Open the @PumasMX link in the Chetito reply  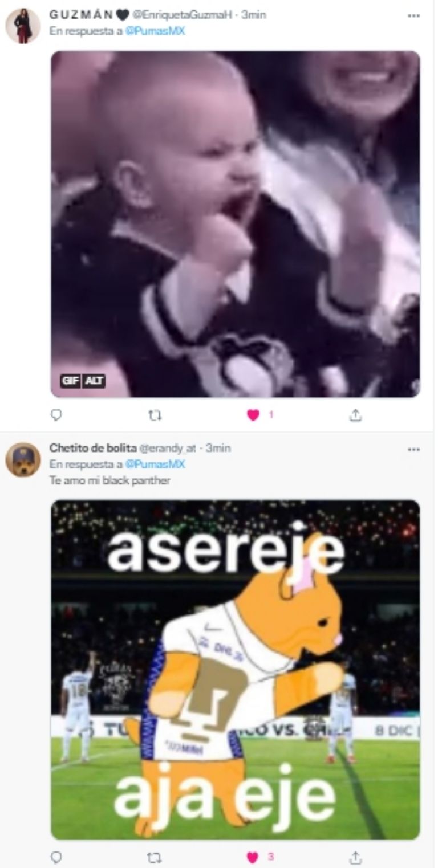coord(155,464)
